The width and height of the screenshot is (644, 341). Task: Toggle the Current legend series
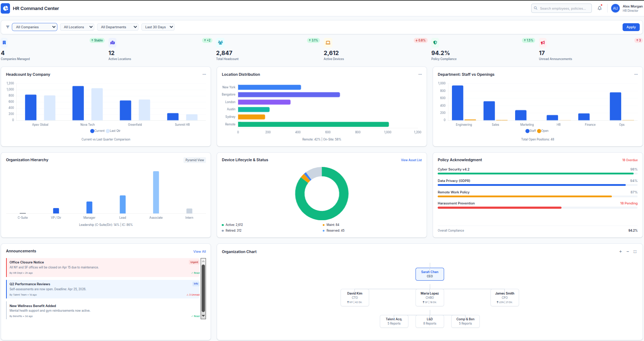pos(97,131)
